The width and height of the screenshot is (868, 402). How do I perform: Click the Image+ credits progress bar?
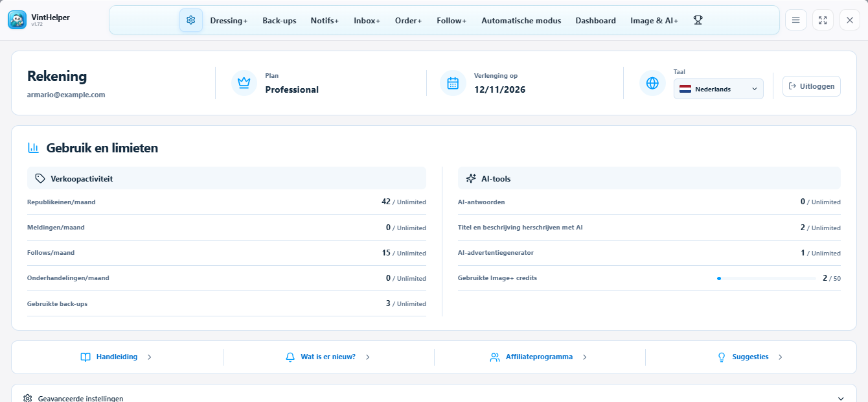click(x=766, y=278)
